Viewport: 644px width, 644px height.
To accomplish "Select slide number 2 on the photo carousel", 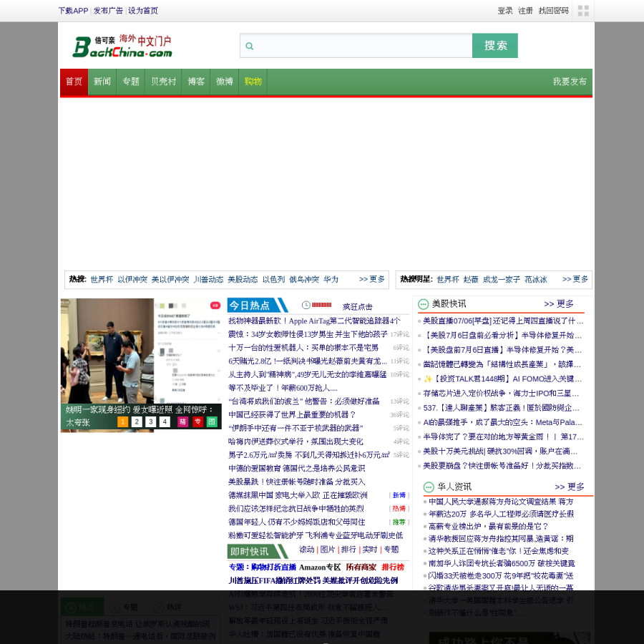I will (x=137, y=421).
